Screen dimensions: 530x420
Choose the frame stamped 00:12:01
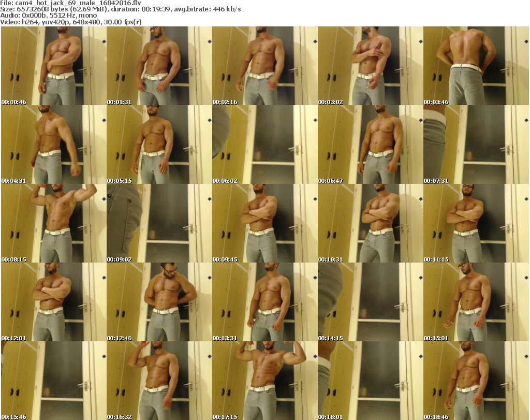pos(54,302)
